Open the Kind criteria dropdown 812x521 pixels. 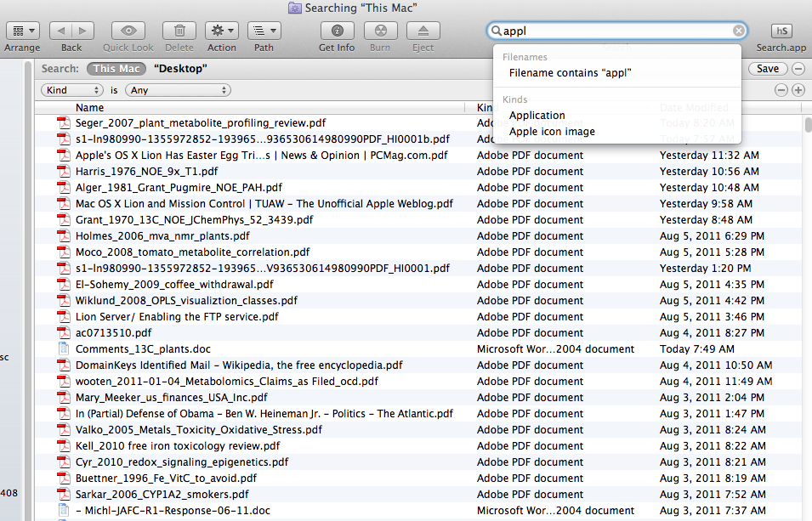pos(71,90)
